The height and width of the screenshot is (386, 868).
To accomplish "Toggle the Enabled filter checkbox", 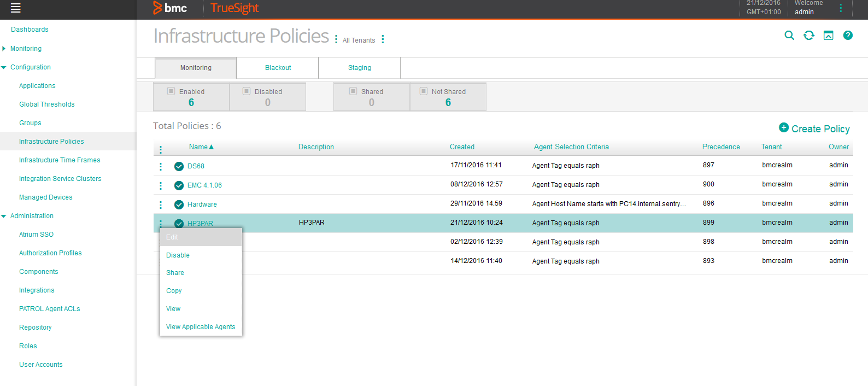I will coord(171,91).
